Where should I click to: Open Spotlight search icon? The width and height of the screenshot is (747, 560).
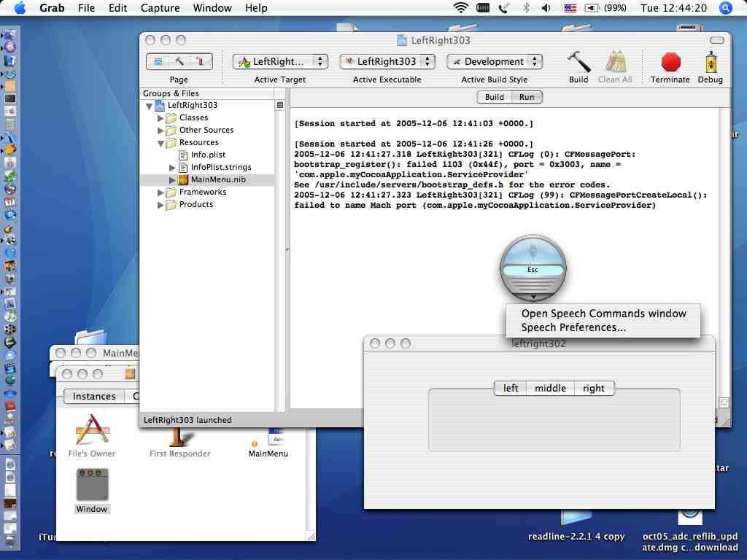(726, 7)
